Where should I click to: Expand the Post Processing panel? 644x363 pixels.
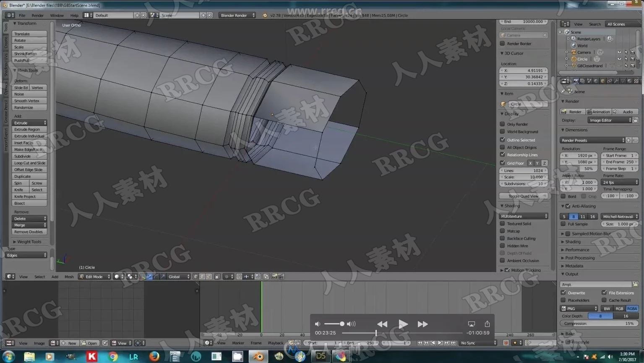[579, 258]
